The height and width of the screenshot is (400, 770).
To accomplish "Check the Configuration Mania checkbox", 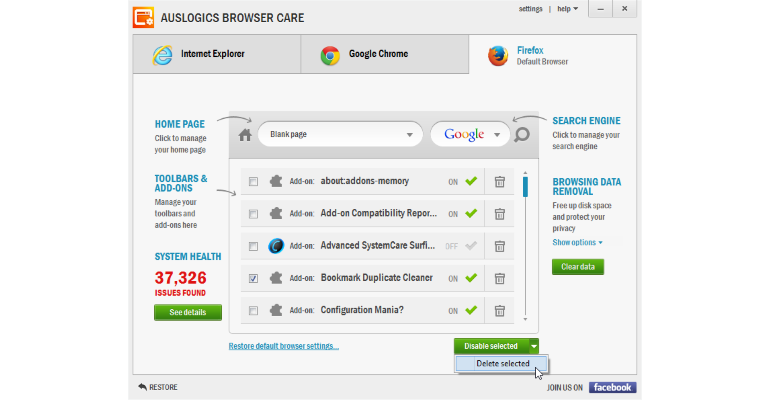I will point(253,311).
